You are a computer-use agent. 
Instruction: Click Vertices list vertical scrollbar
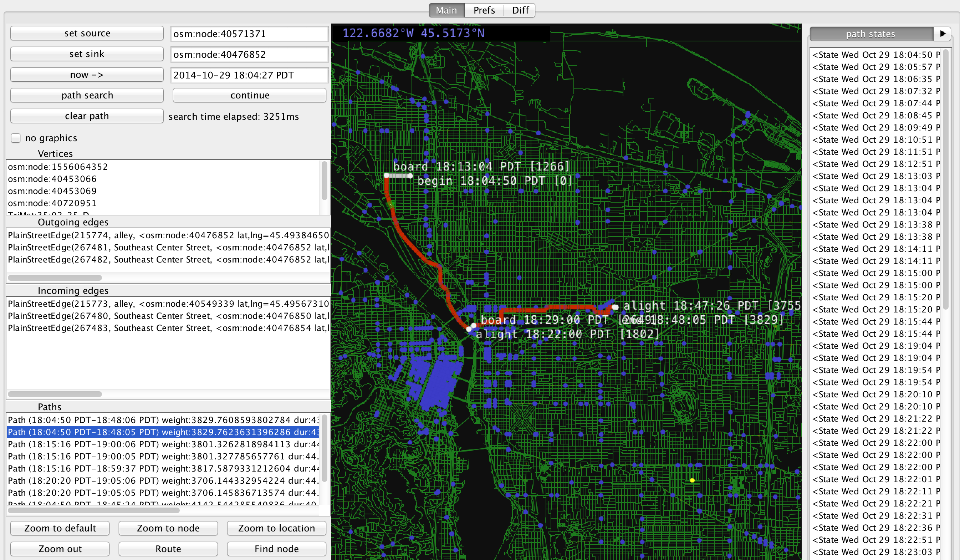(x=324, y=181)
